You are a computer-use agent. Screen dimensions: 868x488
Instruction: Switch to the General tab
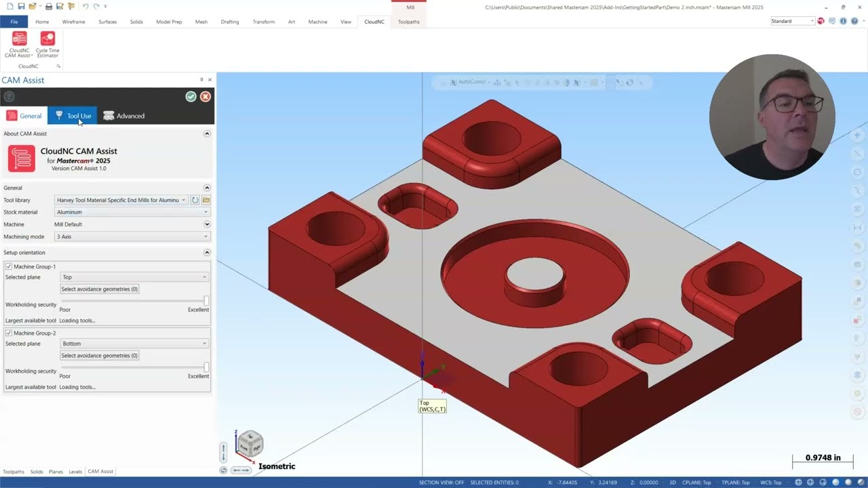tap(24, 116)
